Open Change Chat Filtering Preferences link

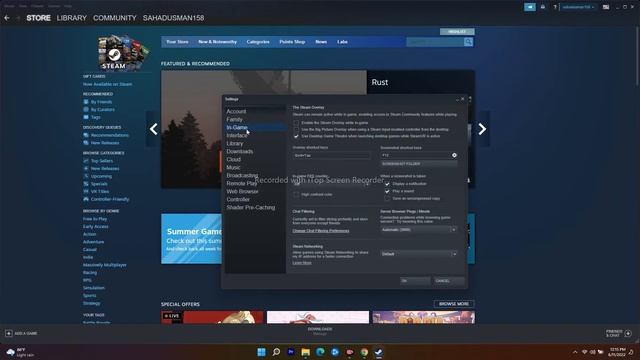pyautogui.click(x=321, y=231)
